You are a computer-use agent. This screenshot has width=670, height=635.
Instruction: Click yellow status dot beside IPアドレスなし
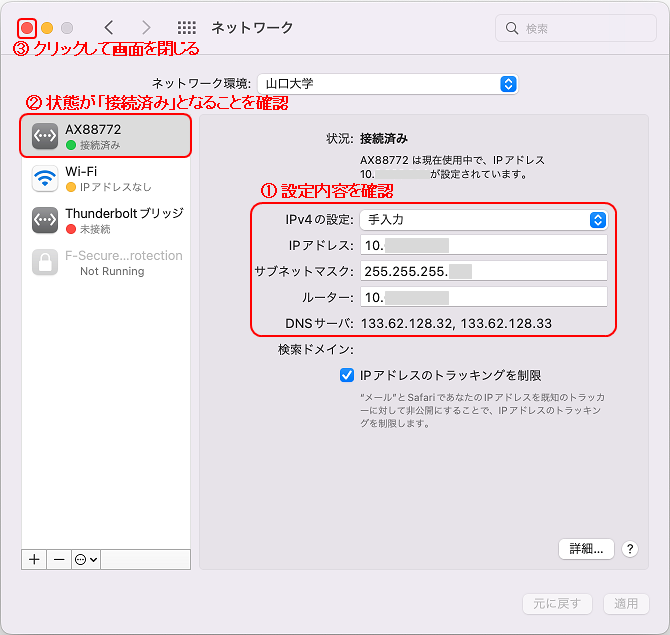point(71,187)
